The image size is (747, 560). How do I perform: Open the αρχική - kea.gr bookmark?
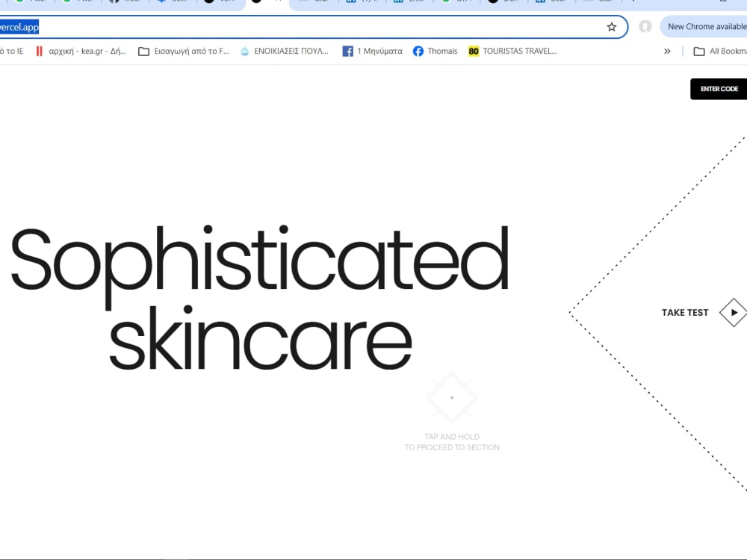(81, 51)
